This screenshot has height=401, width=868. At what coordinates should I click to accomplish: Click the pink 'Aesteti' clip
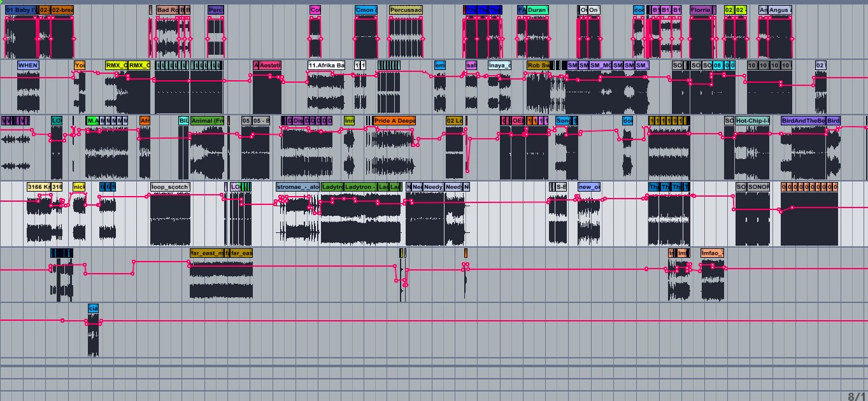[x=270, y=65]
